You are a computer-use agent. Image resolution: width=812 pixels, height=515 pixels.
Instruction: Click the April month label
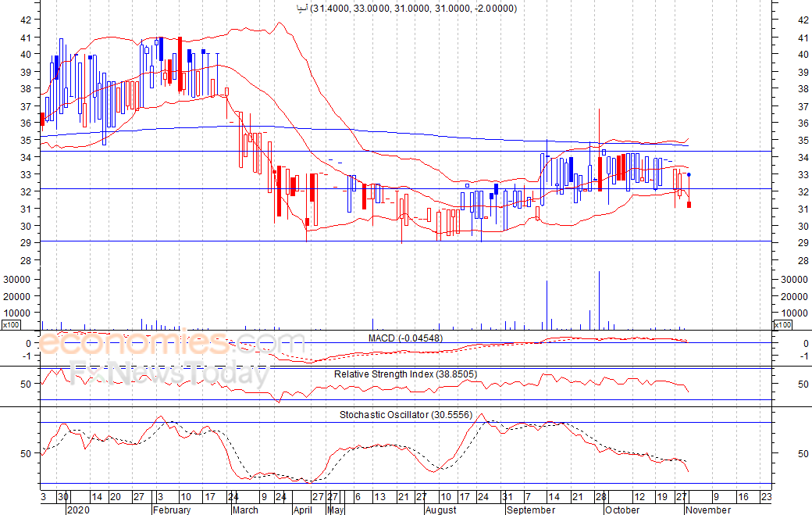(x=302, y=510)
